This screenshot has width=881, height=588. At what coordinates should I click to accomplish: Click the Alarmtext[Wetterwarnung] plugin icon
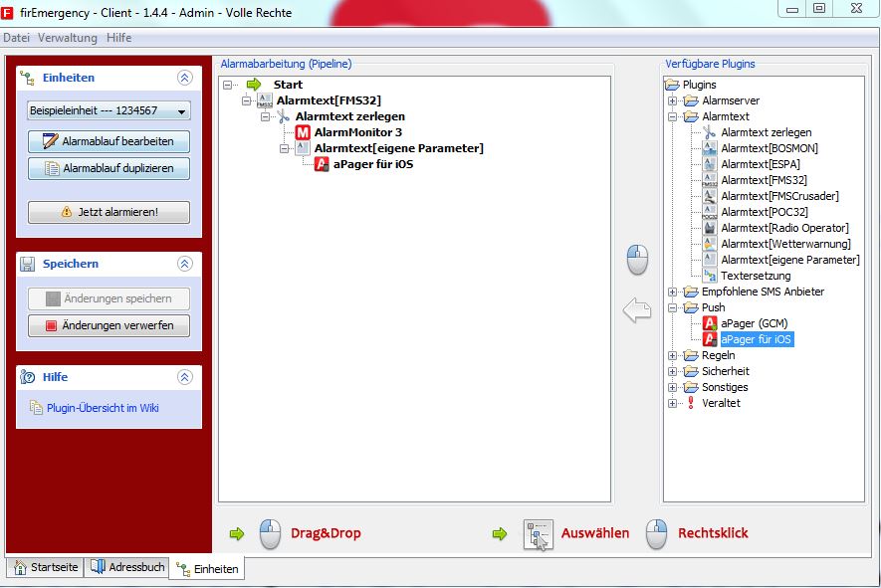point(710,244)
